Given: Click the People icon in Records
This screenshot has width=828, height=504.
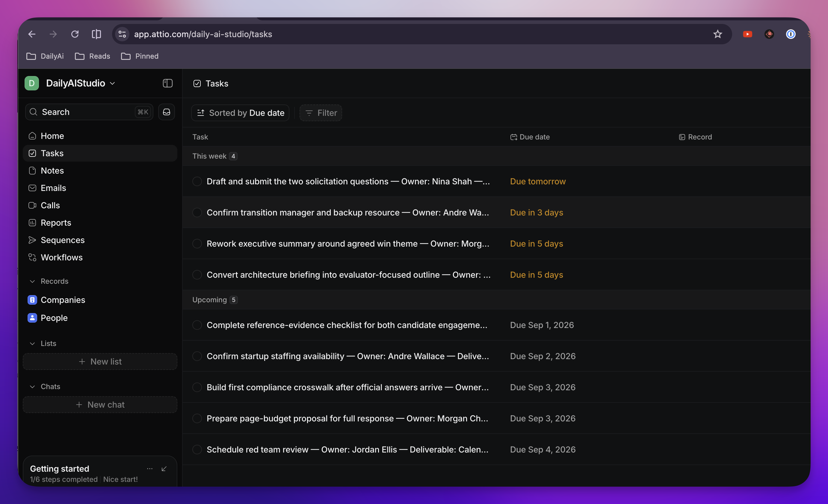Looking at the screenshot, I should [32, 318].
